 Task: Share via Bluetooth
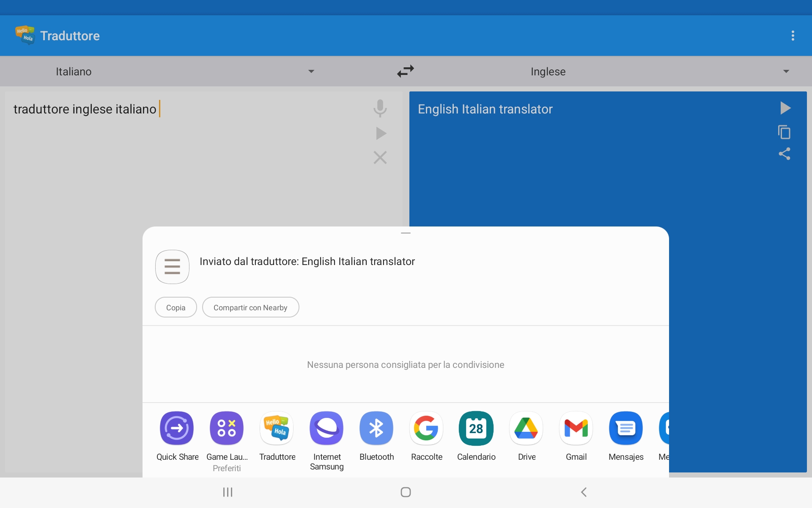[376, 436]
